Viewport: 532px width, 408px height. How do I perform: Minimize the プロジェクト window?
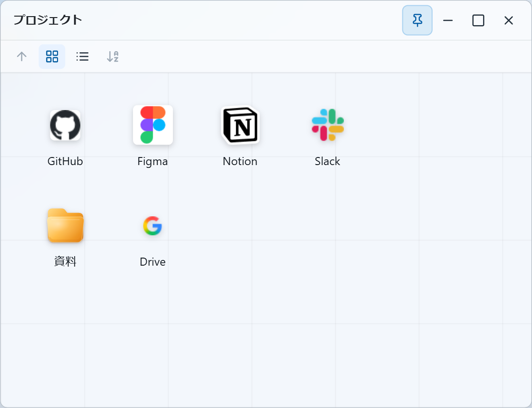click(x=448, y=20)
